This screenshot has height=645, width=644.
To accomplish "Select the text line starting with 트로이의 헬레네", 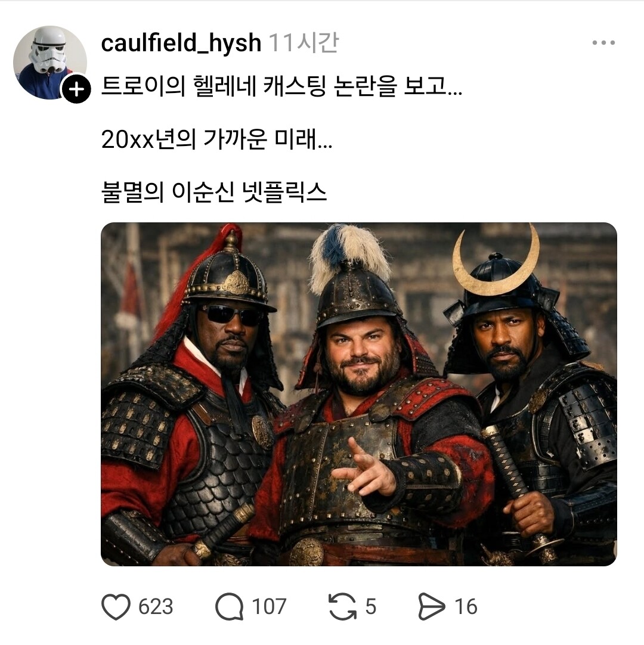I will (x=281, y=87).
